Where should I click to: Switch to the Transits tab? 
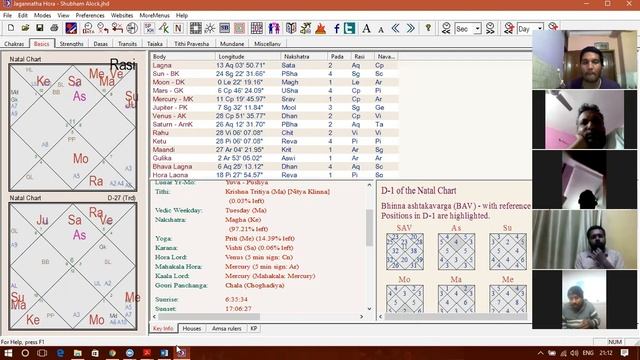coord(127,44)
